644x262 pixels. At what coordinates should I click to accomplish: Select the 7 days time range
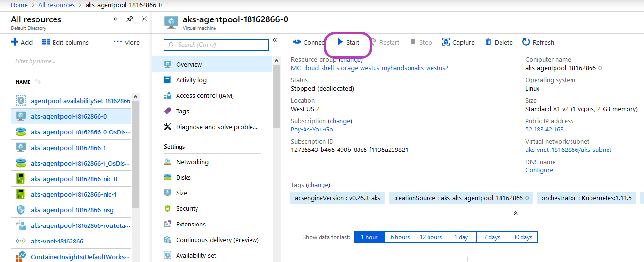click(492, 237)
